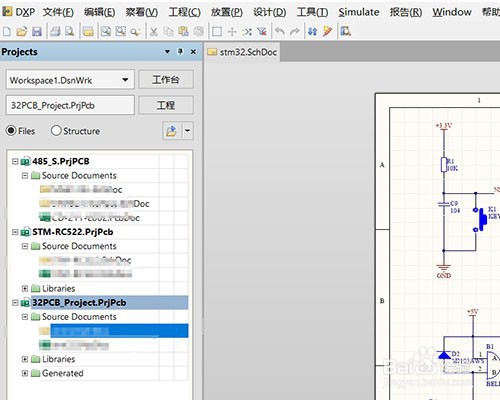Open the 放置(P) menu
The width and height of the screenshot is (500, 400).
click(x=227, y=12)
